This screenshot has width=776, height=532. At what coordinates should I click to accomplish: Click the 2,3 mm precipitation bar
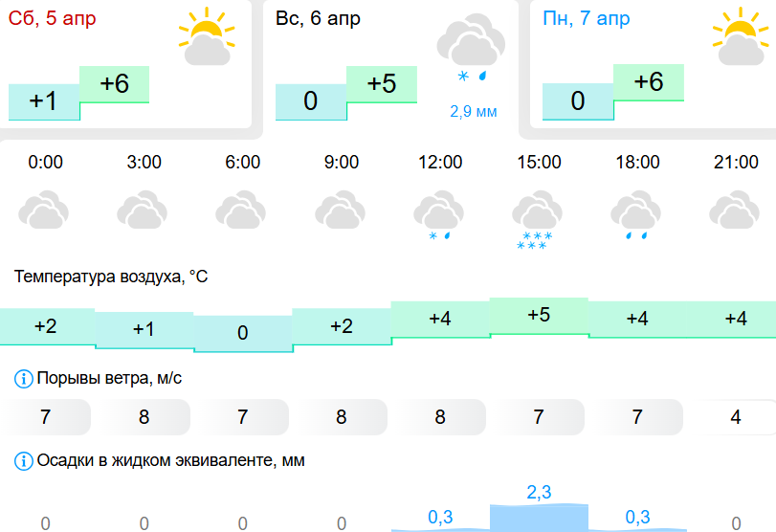point(539,518)
